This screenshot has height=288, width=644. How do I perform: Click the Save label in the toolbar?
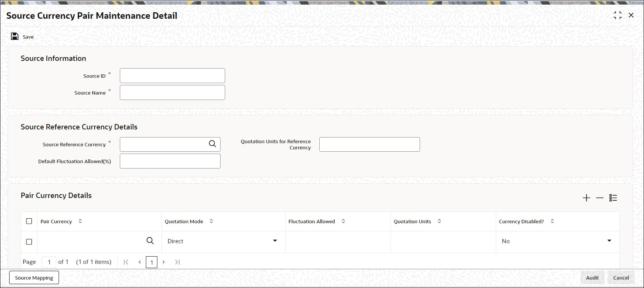[28, 37]
